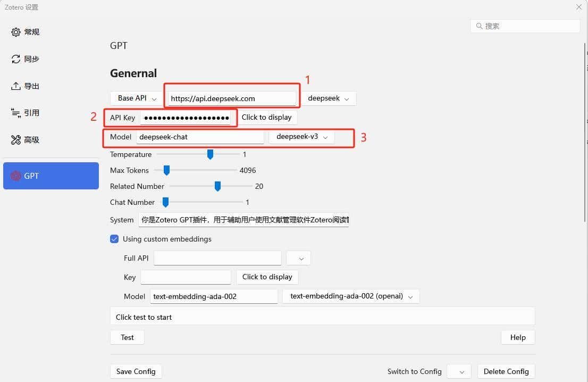The height and width of the screenshot is (382, 588).
Task: Open the Base API dropdown
Action: (x=137, y=98)
